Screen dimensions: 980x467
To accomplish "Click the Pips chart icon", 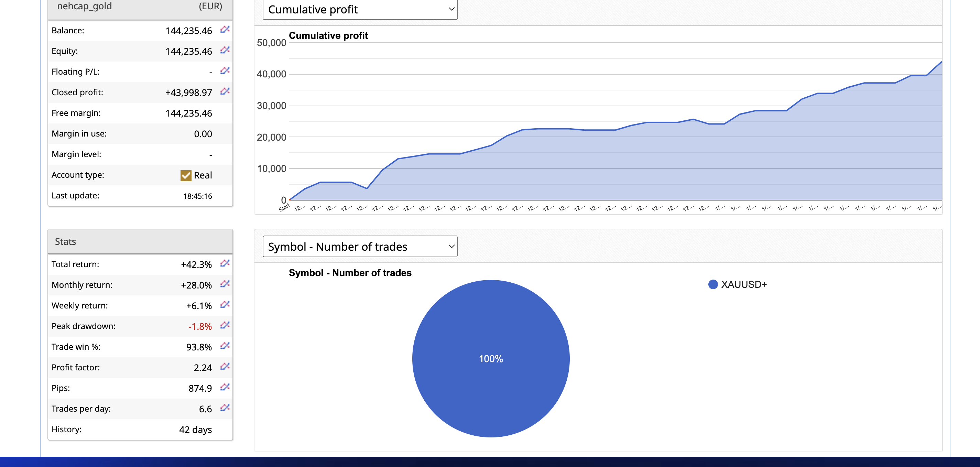I will [225, 388].
